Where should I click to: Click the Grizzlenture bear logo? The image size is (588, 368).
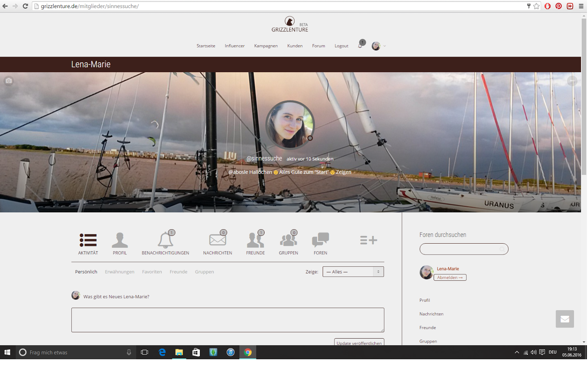290,21
